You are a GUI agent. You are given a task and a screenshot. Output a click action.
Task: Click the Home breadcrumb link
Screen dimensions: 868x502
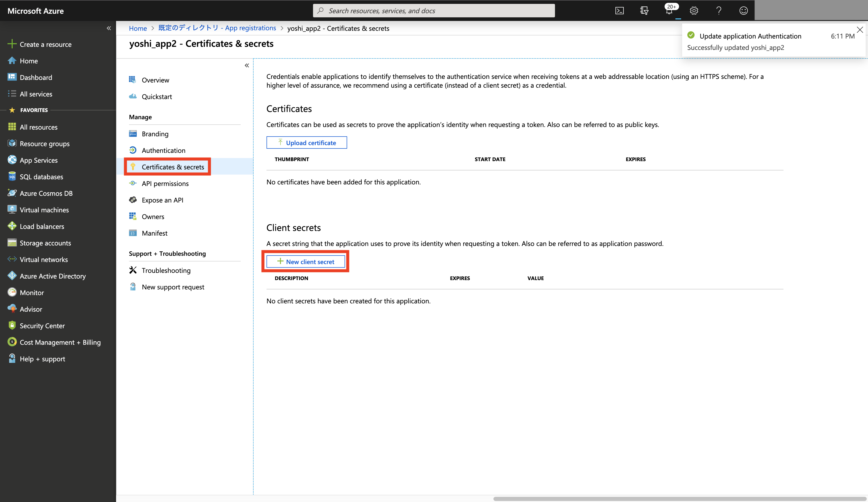(x=138, y=28)
